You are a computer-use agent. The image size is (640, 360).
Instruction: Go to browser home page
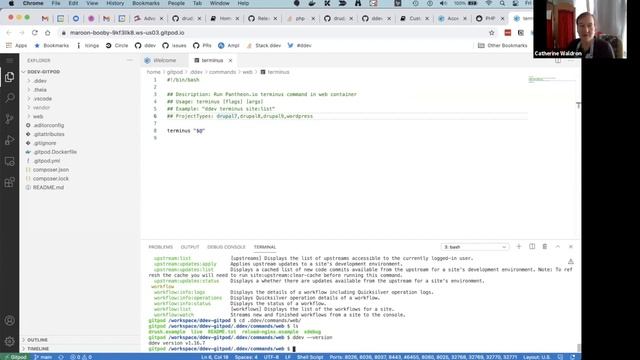point(48,33)
